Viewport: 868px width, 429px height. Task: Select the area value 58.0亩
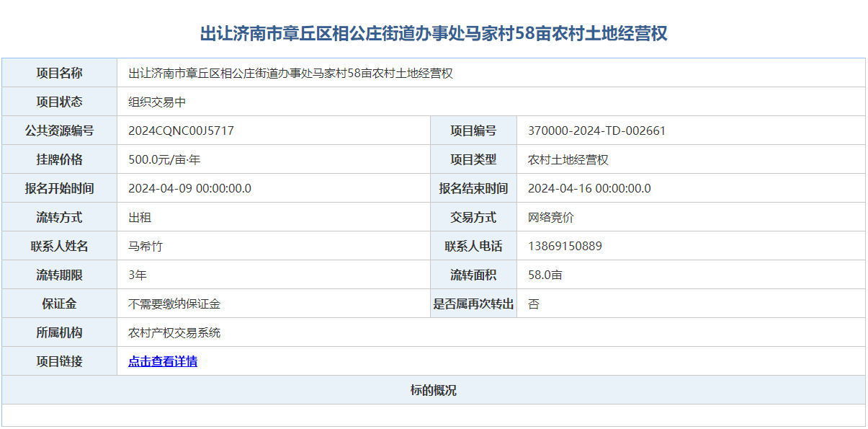click(545, 275)
